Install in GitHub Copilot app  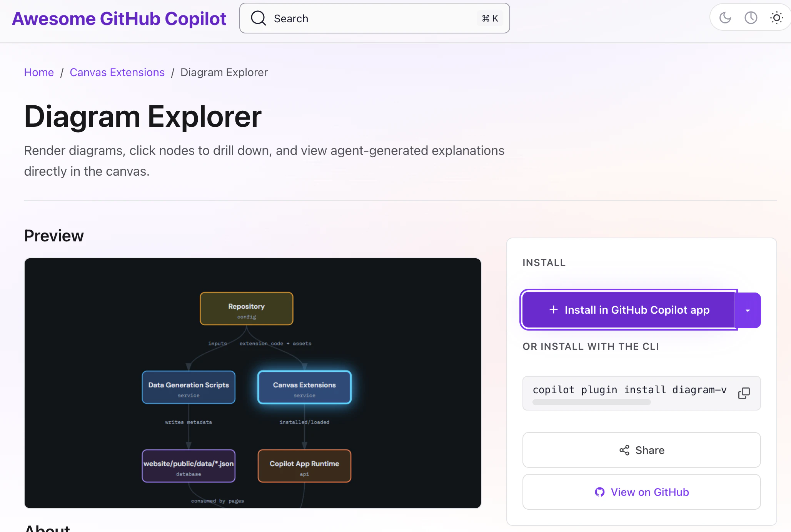click(x=629, y=310)
